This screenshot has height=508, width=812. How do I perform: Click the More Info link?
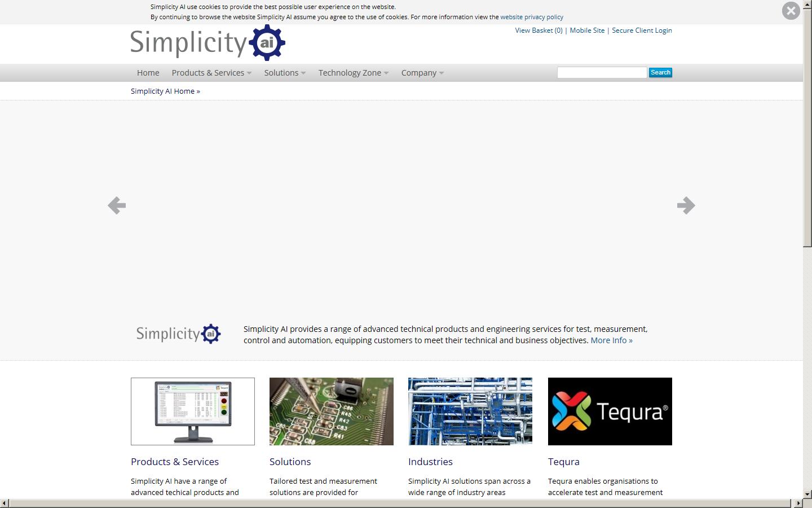[x=611, y=340]
